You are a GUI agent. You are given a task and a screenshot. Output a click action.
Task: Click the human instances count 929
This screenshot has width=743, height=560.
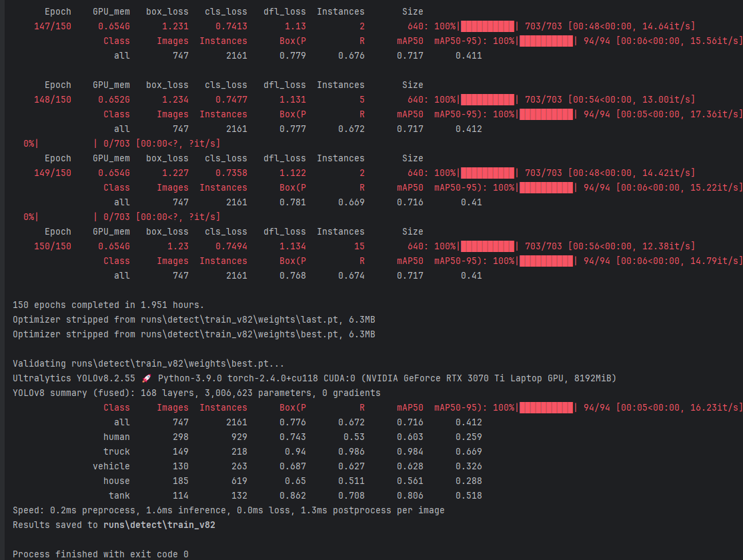pos(239,437)
